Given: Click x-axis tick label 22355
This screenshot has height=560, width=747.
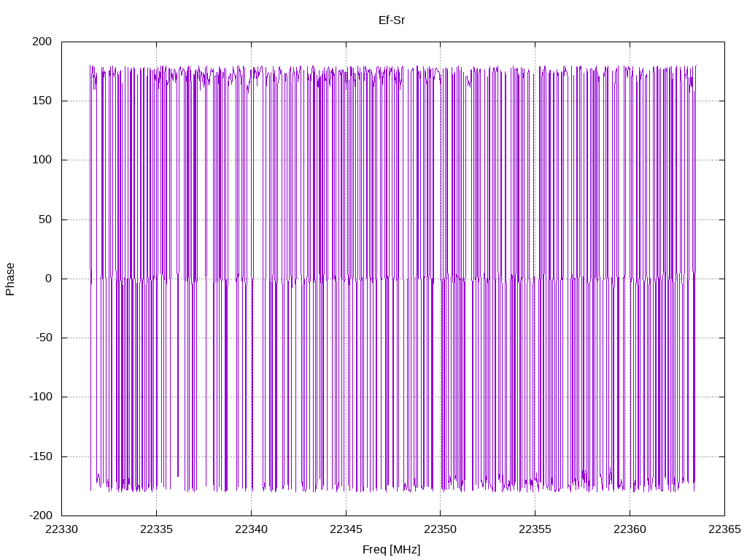Looking at the screenshot, I should point(535,529).
